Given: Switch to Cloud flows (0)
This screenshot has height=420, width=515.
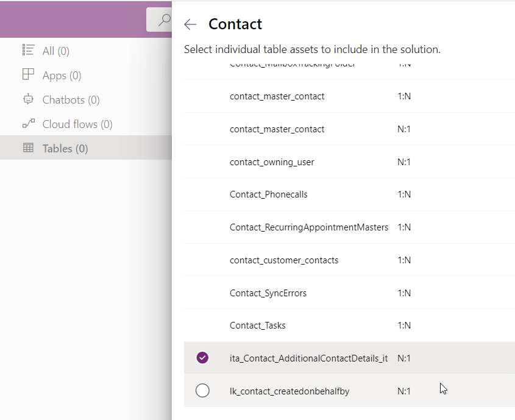Looking at the screenshot, I should click(x=77, y=124).
